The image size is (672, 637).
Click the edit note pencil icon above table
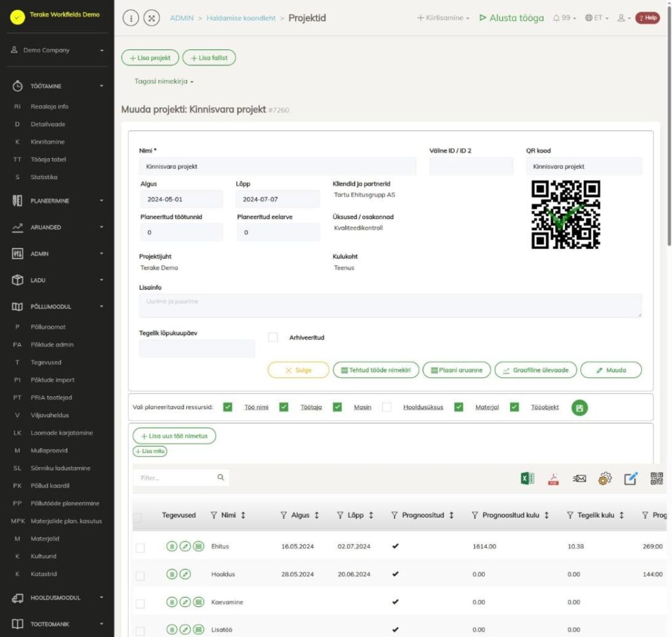point(631,478)
